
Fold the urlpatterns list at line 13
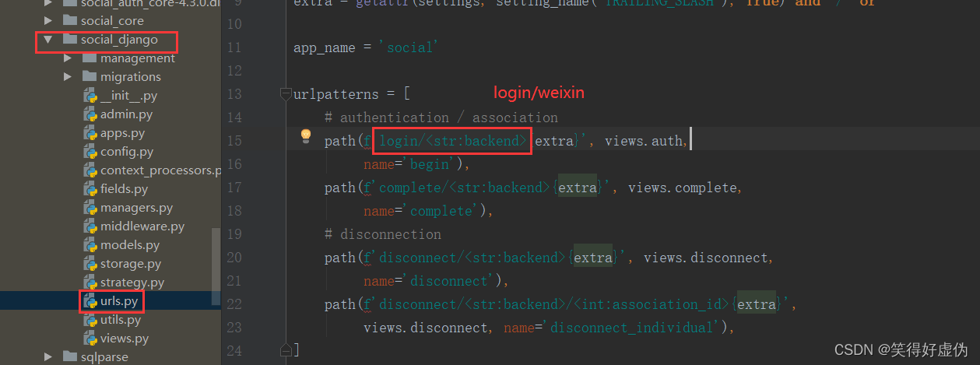pyautogui.click(x=286, y=95)
